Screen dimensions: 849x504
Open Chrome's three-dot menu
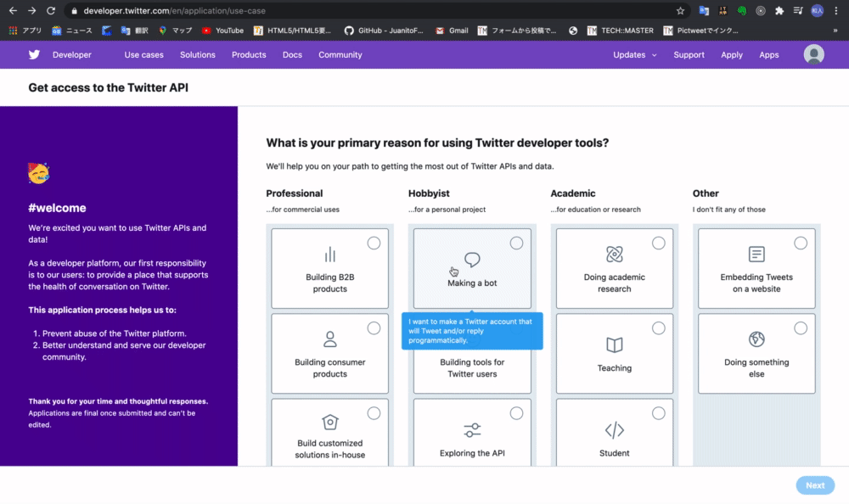click(836, 11)
